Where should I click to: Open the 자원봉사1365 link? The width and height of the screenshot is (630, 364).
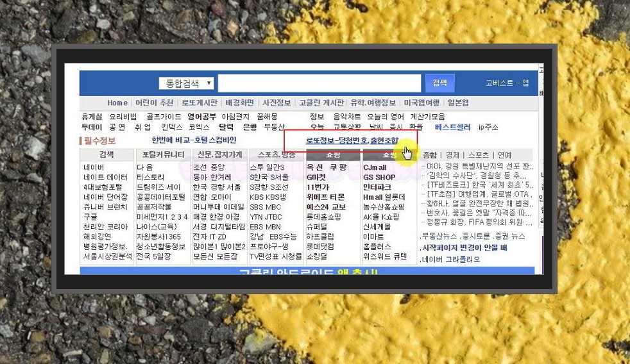(x=158, y=236)
